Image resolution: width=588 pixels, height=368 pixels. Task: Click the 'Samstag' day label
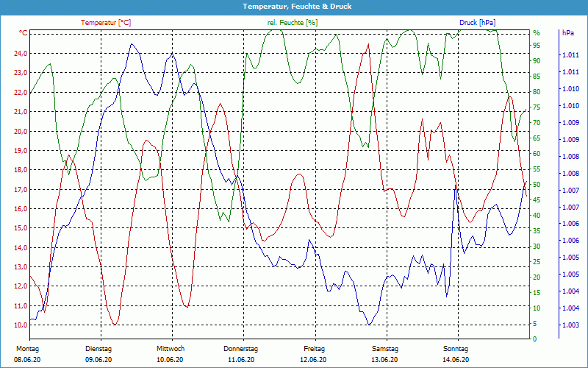click(385, 349)
